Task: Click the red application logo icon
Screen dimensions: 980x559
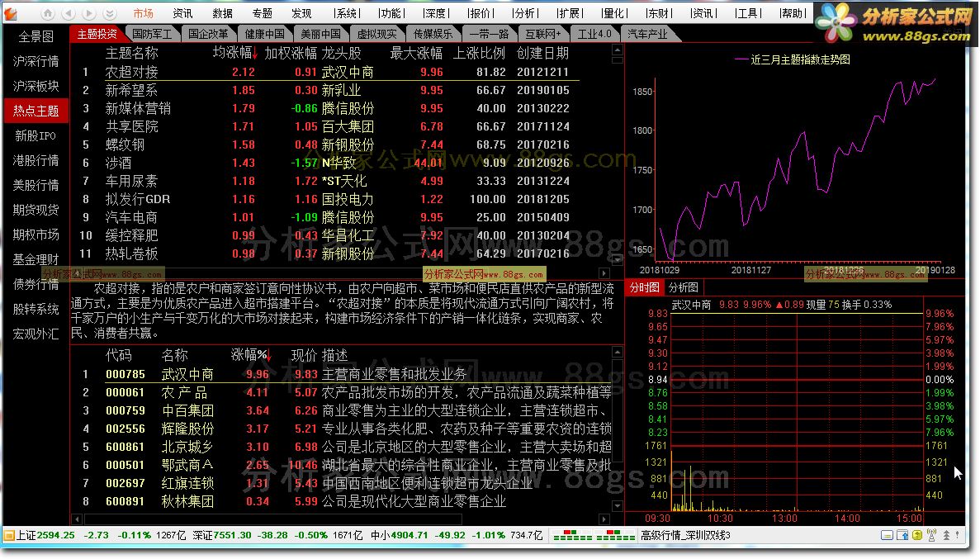Action: tap(11, 12)
